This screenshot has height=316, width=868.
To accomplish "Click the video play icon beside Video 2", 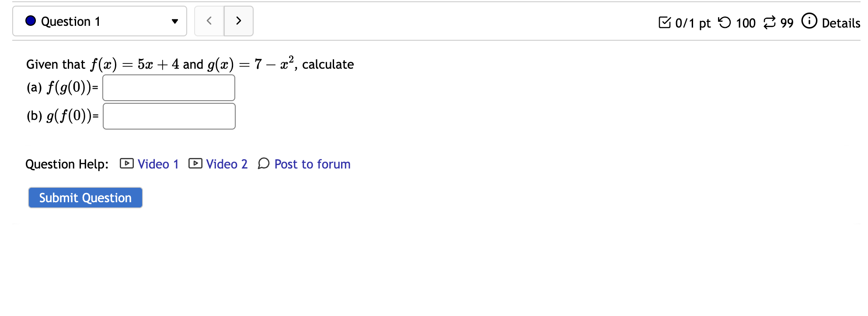I will [195, 164].
